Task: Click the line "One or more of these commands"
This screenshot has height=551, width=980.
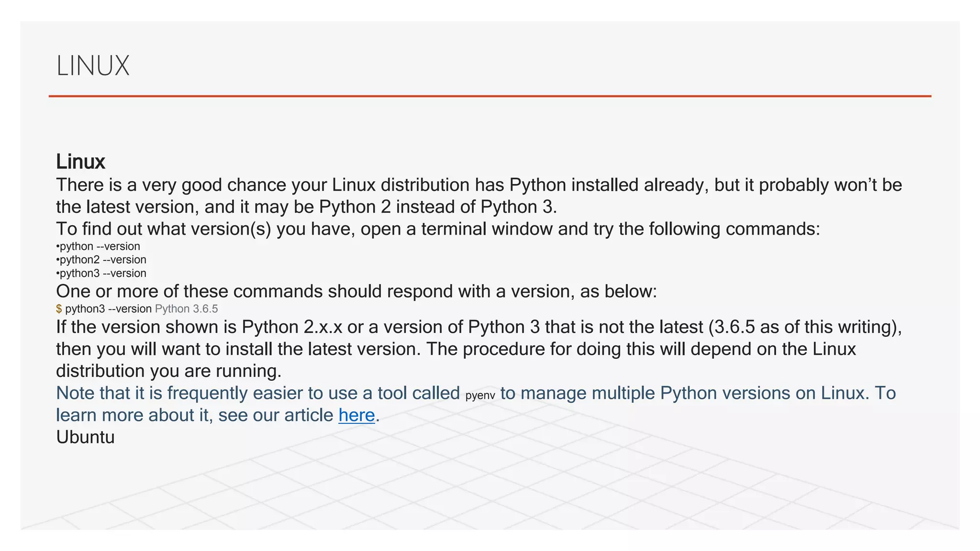Action: tap(356, 291)
